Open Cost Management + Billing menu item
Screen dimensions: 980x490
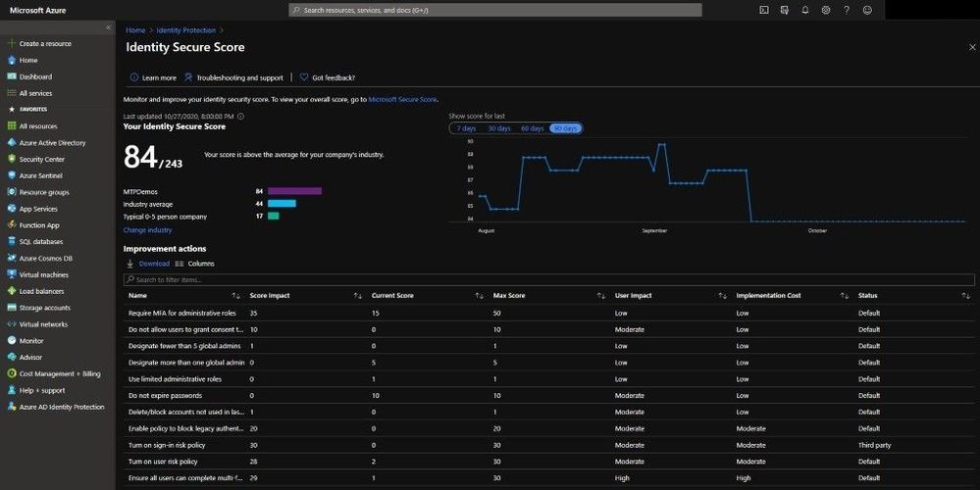53,374
